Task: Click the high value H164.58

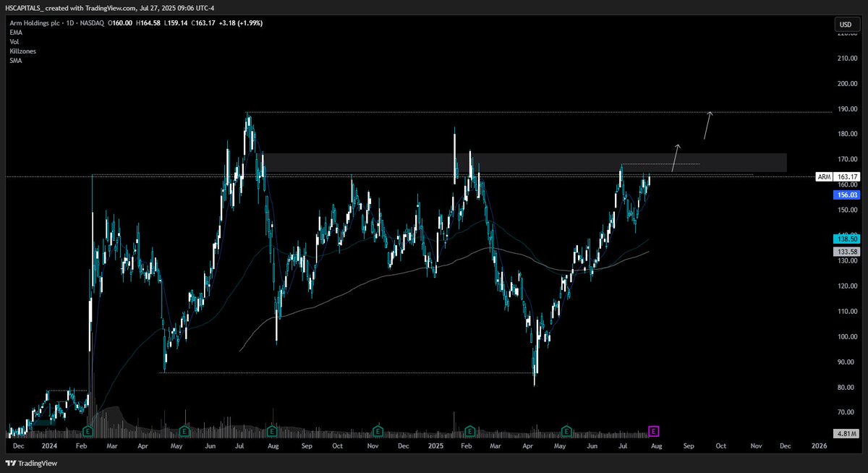Action: click(150, 23)
